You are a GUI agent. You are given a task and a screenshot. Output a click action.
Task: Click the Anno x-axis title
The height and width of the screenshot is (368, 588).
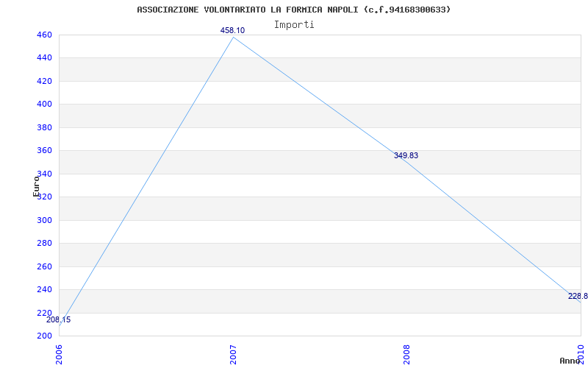tap(572, 361)
